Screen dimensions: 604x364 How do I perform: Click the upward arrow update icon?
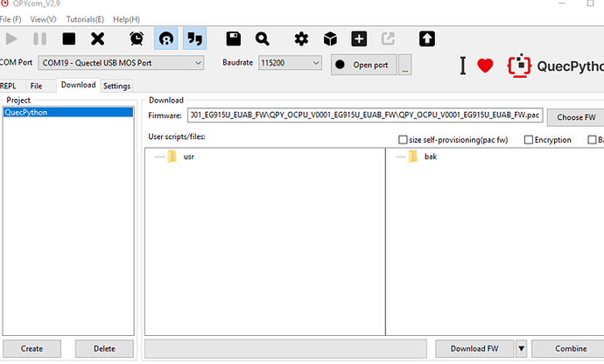[426, 38]
